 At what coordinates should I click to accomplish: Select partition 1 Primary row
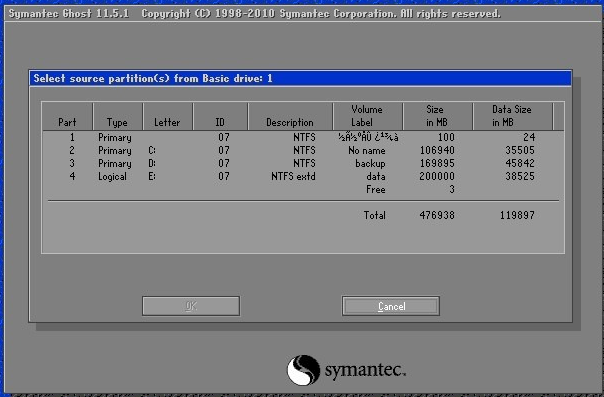click(303, 137)
